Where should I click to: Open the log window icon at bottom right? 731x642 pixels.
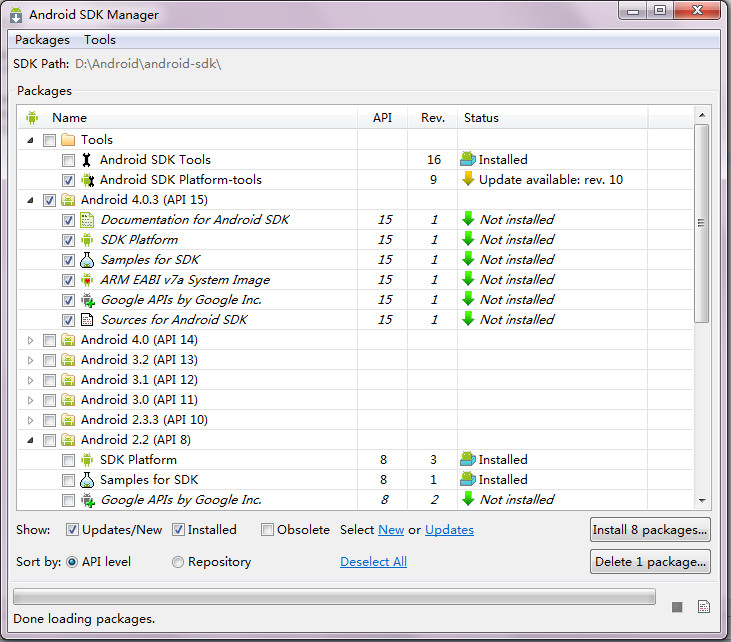click(704, 607)
